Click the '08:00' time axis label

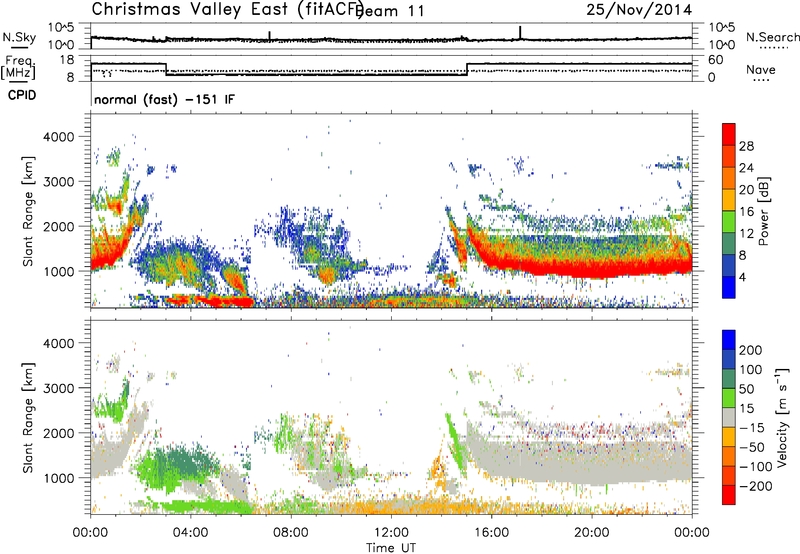(x=291, y=533)
